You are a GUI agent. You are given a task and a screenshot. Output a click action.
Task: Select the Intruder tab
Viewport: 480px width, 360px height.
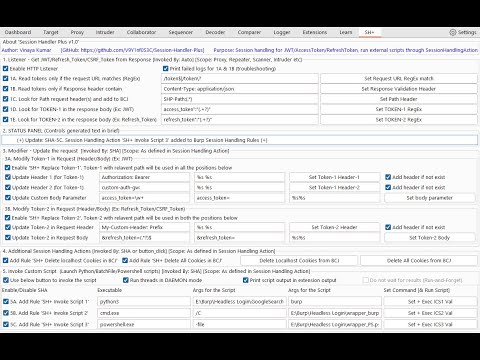tap(105, 32)
